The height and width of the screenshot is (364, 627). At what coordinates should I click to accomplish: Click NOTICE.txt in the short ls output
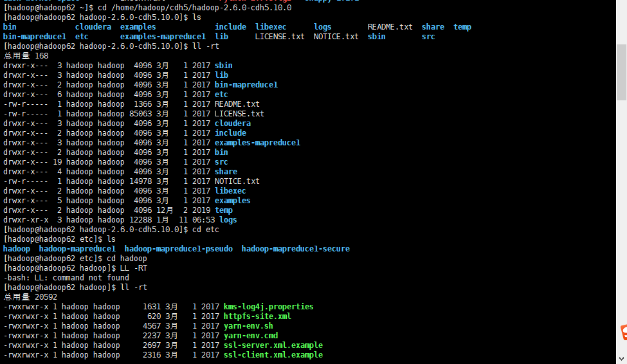pos(336,37)
